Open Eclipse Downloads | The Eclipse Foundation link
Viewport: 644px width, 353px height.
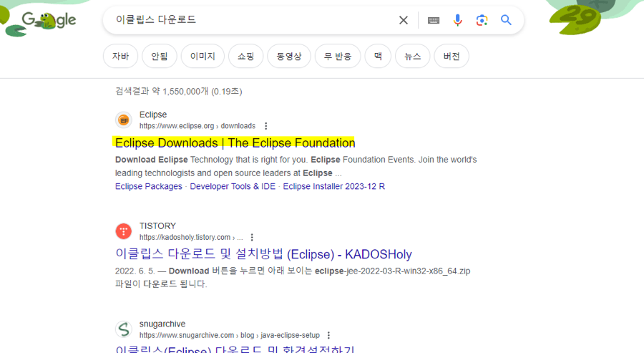(235, 143)
